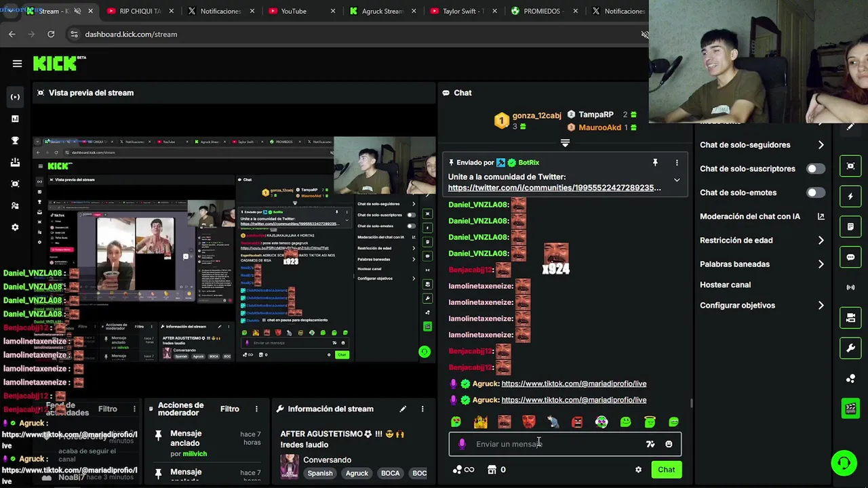The height and width of the screenshot is (488, 868).
Task: Edit stream information with pencil icon
Action: click(403, 409)
